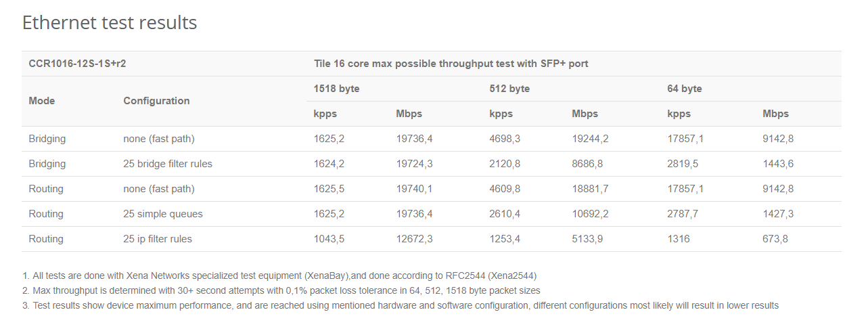The height and width of the screenshot is (331, 868).
Task: Click the 673,8 Mbps value
Action: click(775, 239)
